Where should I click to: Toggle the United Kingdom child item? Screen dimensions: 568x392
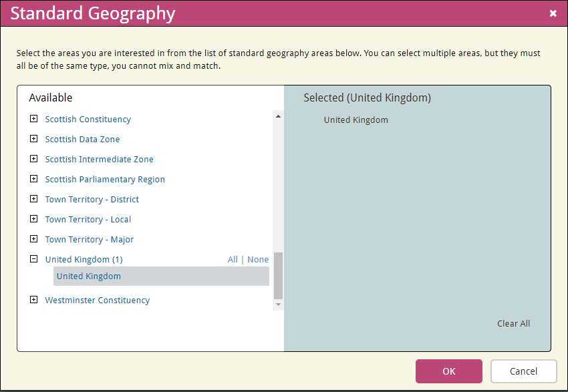click(x=161, y=276)
